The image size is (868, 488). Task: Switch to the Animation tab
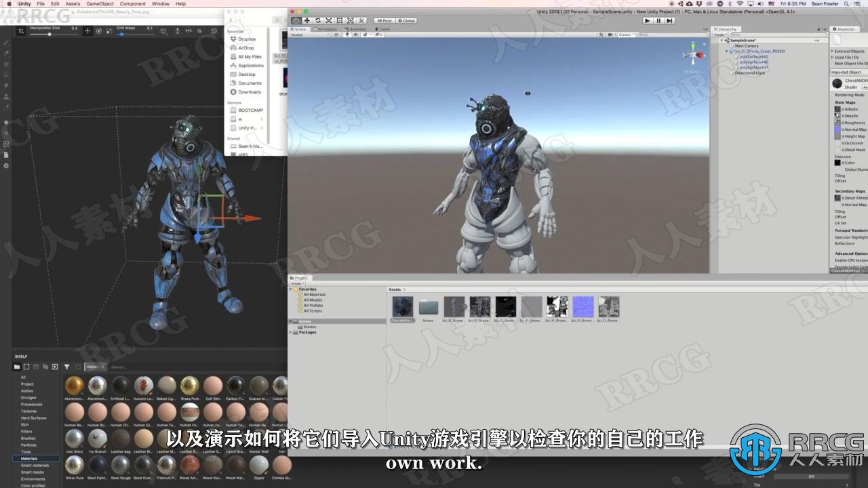click(x=327, y=29)
